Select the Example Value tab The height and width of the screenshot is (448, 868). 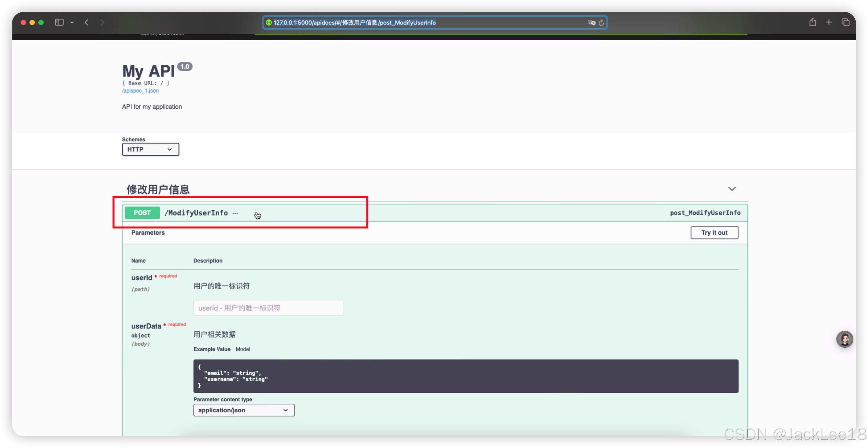(212, 349)
